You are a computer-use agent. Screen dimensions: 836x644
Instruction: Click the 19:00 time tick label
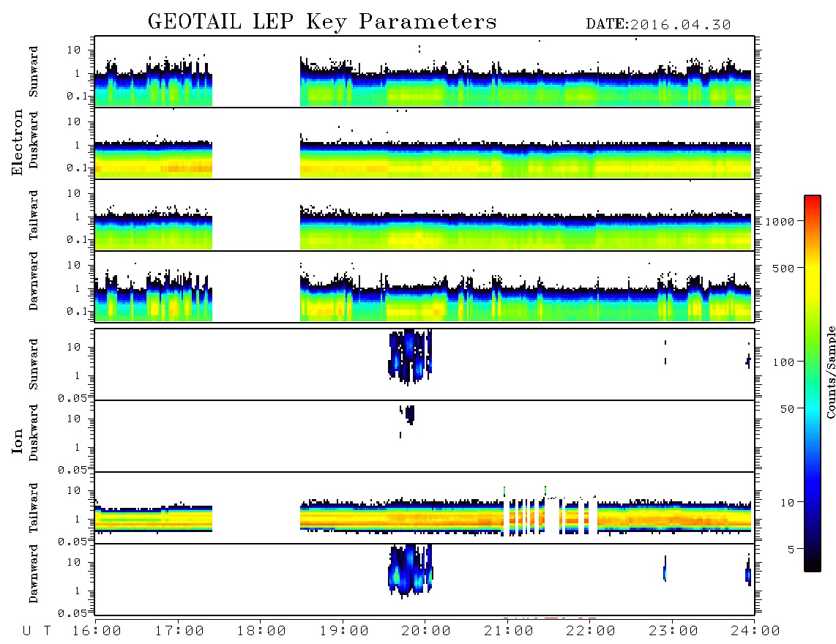[x=344, y=632]
